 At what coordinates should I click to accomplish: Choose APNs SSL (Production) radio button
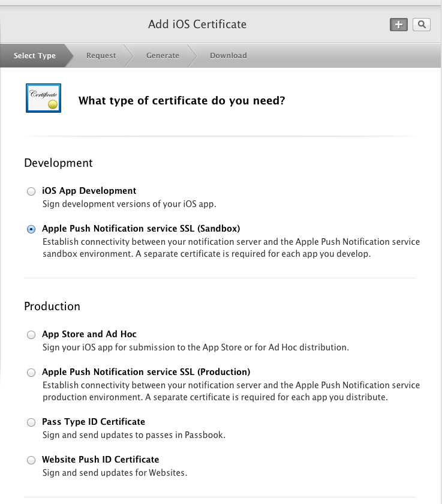(31, 373)
